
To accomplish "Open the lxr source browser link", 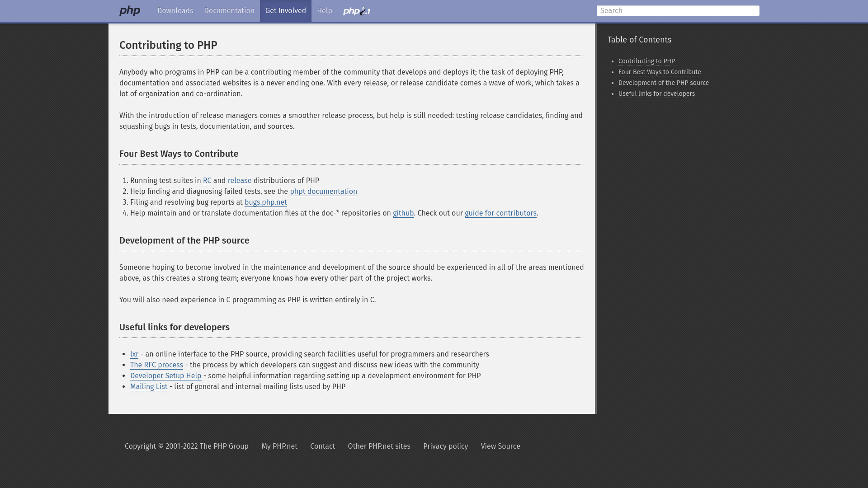I will coord(134,354).
